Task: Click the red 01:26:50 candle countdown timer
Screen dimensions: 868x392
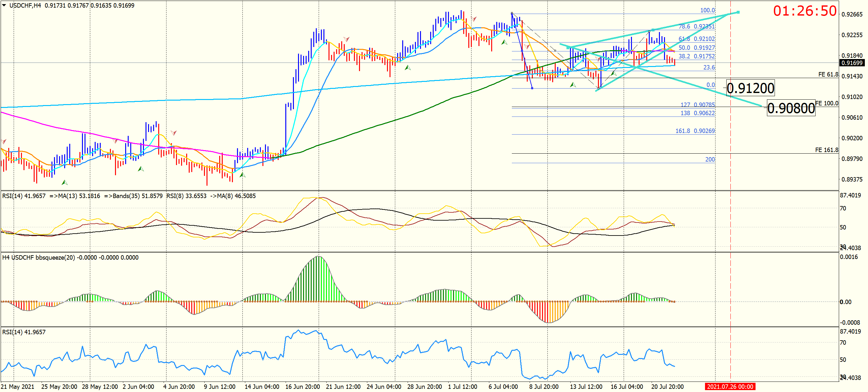Action: coord(805,11)
